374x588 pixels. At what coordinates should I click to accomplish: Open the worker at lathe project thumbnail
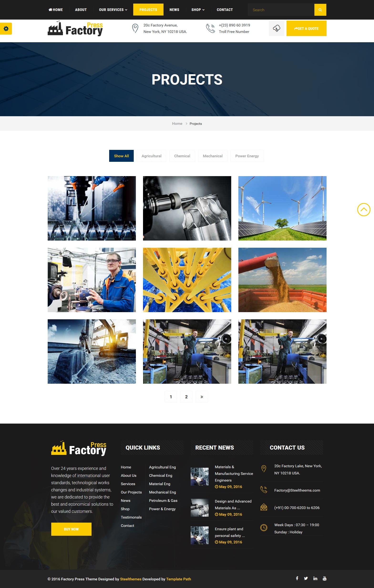click(x=92, y=280)
